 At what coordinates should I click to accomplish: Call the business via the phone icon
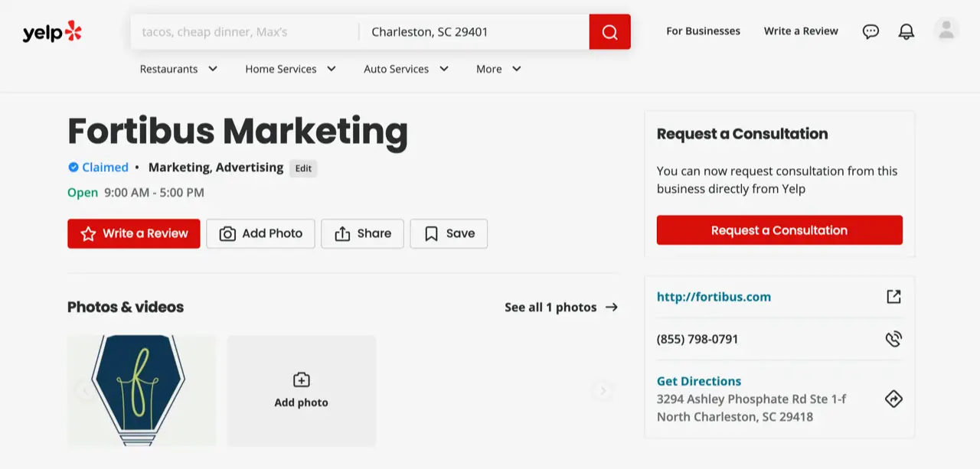pyautogui.click(x=893, y=339)
